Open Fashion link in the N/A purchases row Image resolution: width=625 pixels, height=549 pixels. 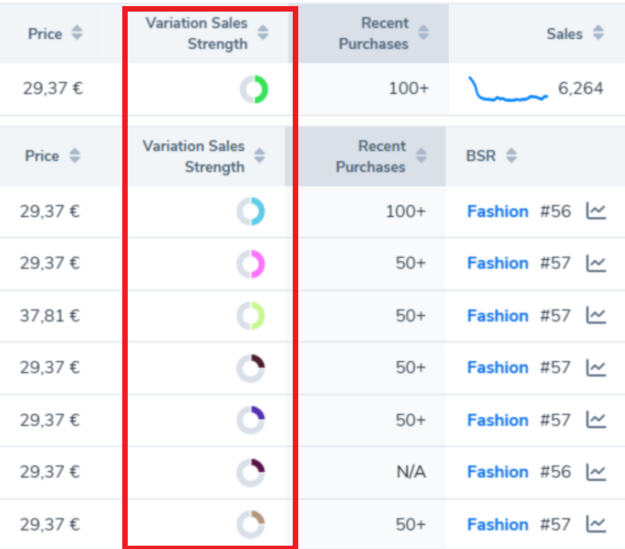point(497,472)
